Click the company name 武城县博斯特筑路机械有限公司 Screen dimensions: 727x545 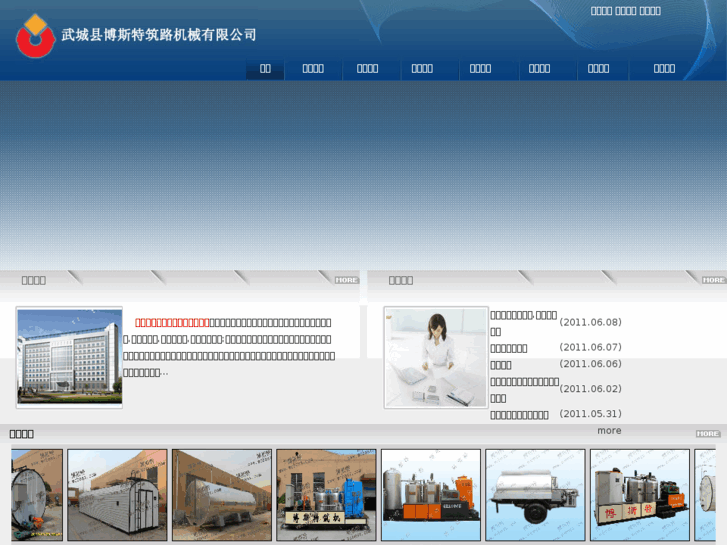(x=159, y=35)
